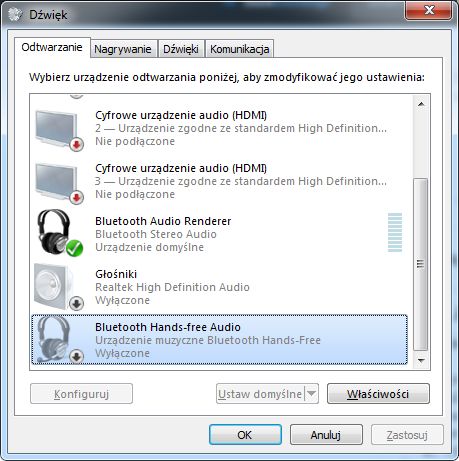Click the Głośniki speaker icon
The height and width of the screenshot is (461, 459).
pos(53,286)
